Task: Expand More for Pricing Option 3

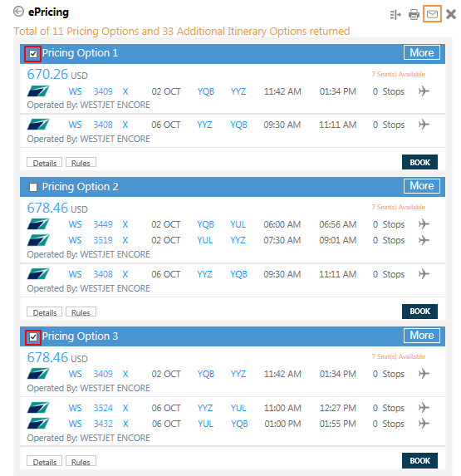Action: point(422,336)
